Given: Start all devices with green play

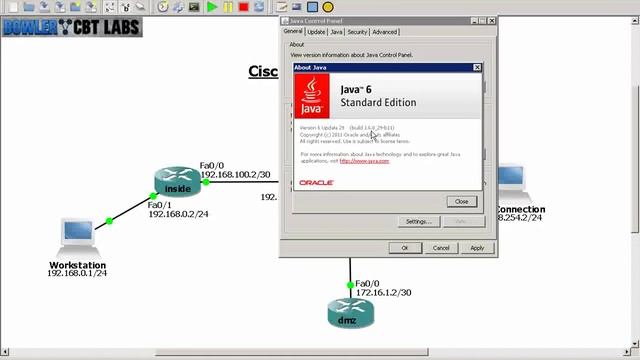Looking at the screenshot, I should pos(212,7).
